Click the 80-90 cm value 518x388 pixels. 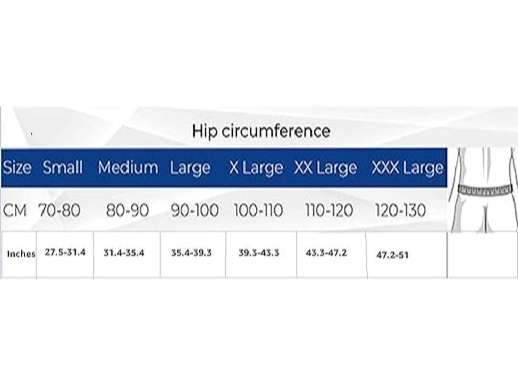[127, 210]
